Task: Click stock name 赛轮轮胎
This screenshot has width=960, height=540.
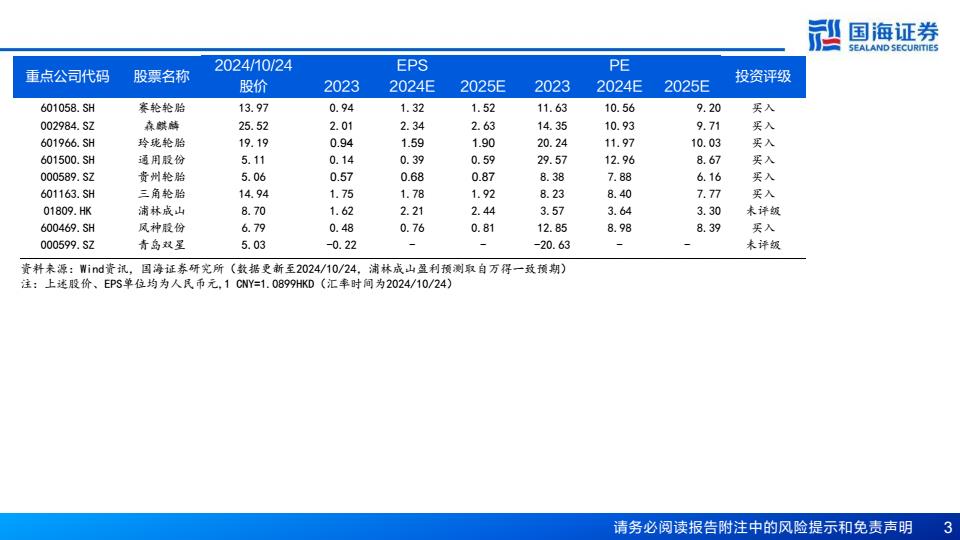Action: 162,108
